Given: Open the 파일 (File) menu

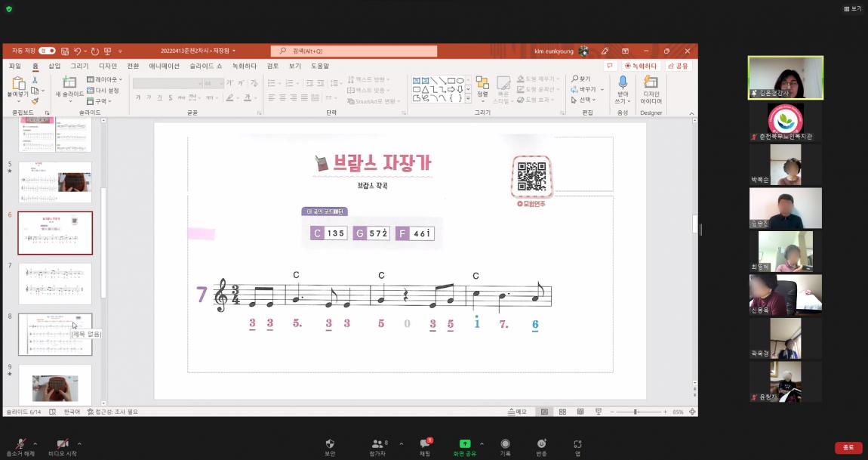Looking at the screenshot, I should click(x=15, y=66).
